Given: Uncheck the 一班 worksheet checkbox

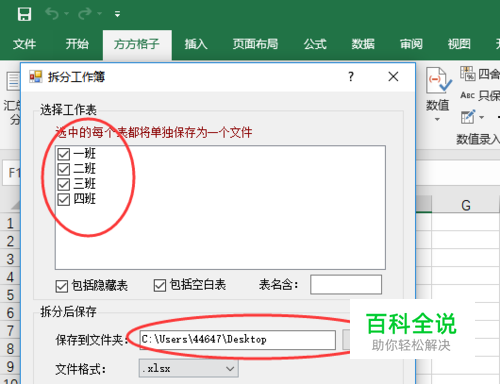Looking at the screenshot, I should (63, 154).
